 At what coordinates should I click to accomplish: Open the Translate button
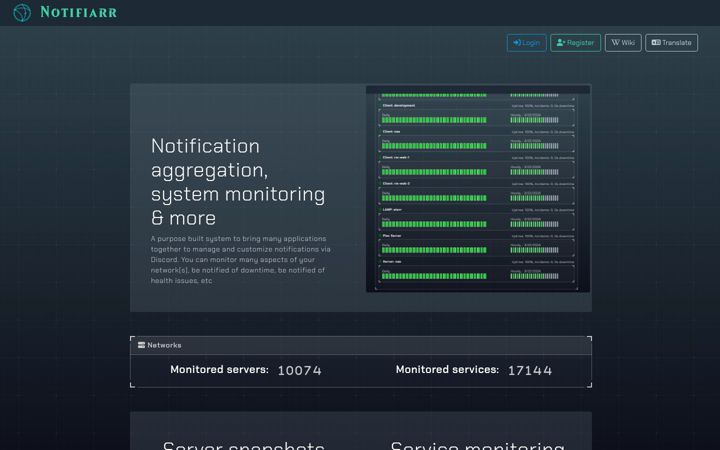coord(671,43)
